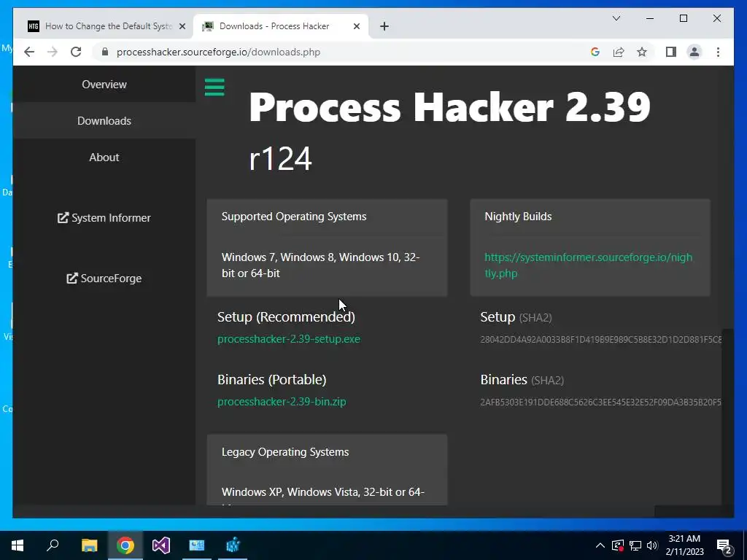Open the systeminformer nightly builds link
This screenshot has height=560, width=747.
tap(589, 265)
